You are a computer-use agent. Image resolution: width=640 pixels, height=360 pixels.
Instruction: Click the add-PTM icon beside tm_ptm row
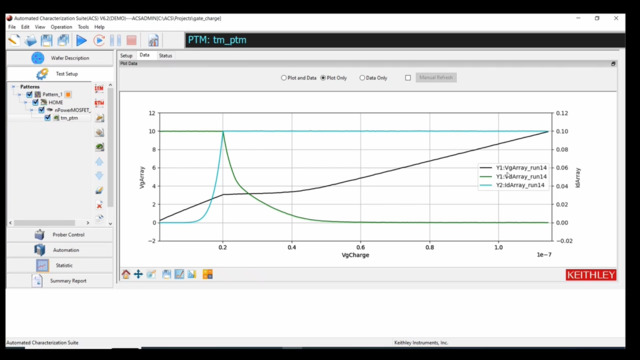[x=99, y=118]
